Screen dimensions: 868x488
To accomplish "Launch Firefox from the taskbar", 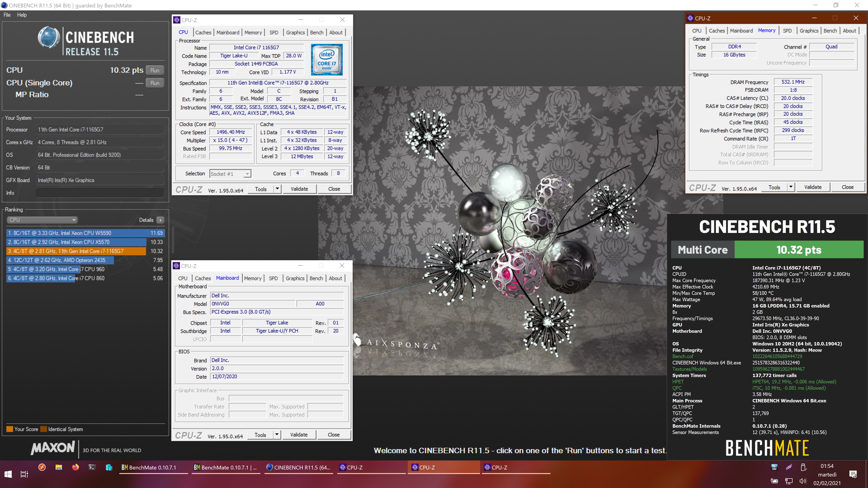I will (75, 467).
